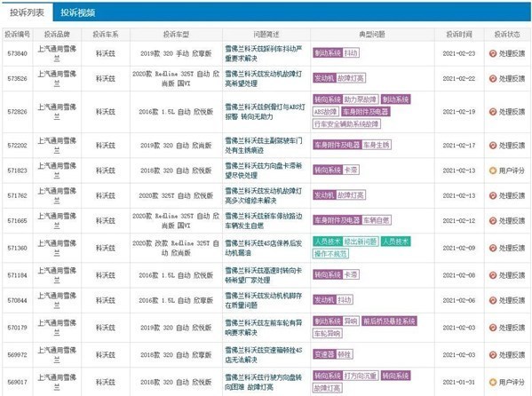Click the date 2021-02-23
The height and width of the screenshot is (396, 532).
pos(459,53)
